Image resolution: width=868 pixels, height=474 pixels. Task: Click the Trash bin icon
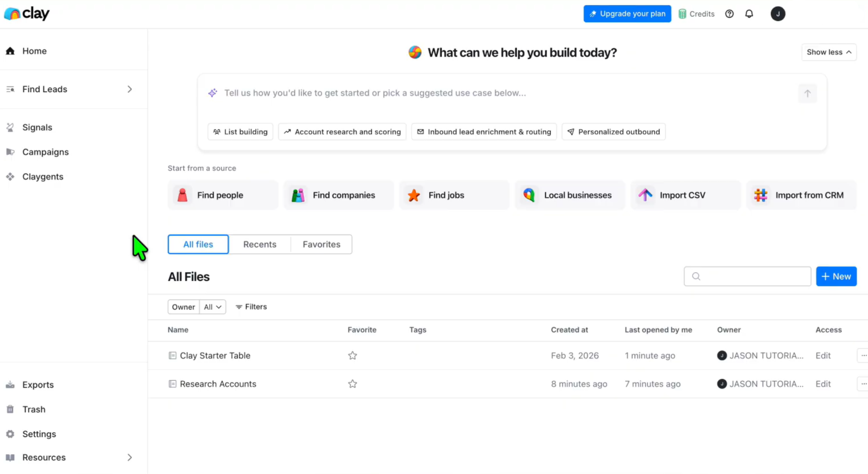coord(10,409)
